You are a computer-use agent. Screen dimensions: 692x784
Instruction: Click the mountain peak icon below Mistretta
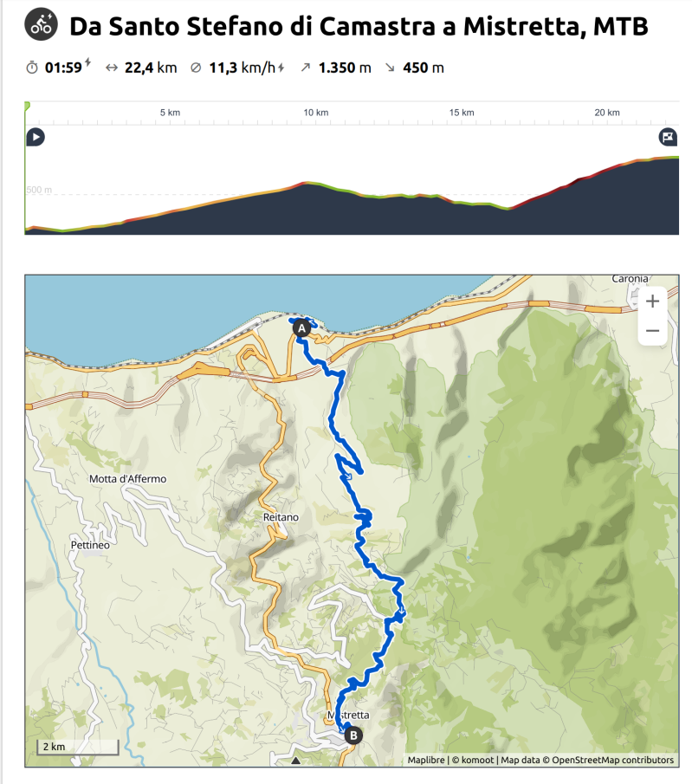point(295,761)
